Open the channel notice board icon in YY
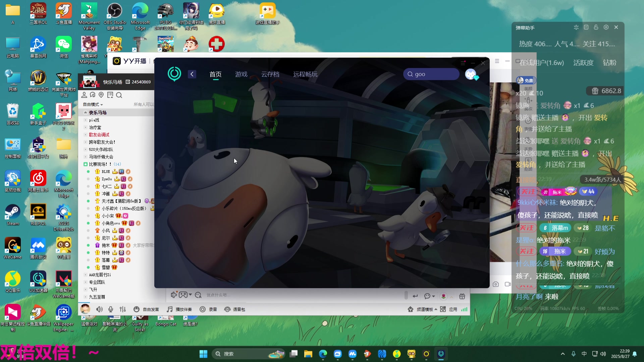This screenshot has height=362, width=644. 110,95
